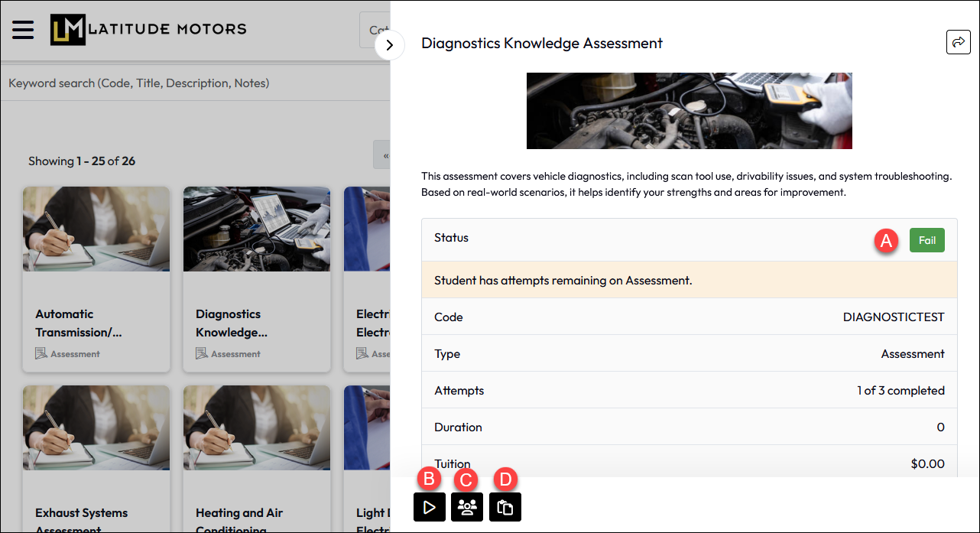Click the Latitude Motors logo

(x=148, y=30)
